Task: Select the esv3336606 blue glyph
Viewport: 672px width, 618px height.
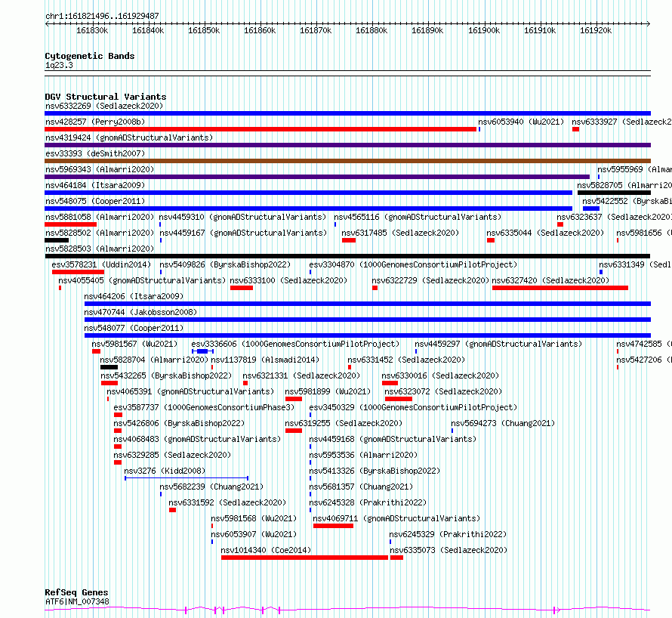Action: [x=202, y=351]
